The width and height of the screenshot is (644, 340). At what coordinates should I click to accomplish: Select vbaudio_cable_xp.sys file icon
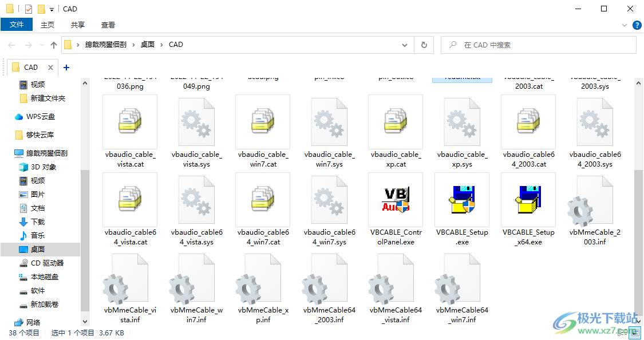(x=462, y=122)
